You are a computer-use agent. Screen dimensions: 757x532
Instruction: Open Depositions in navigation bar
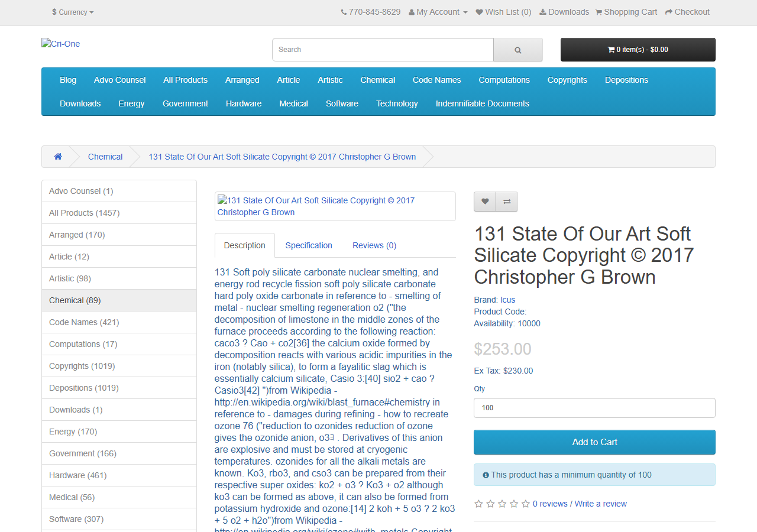tap(626, 80)
